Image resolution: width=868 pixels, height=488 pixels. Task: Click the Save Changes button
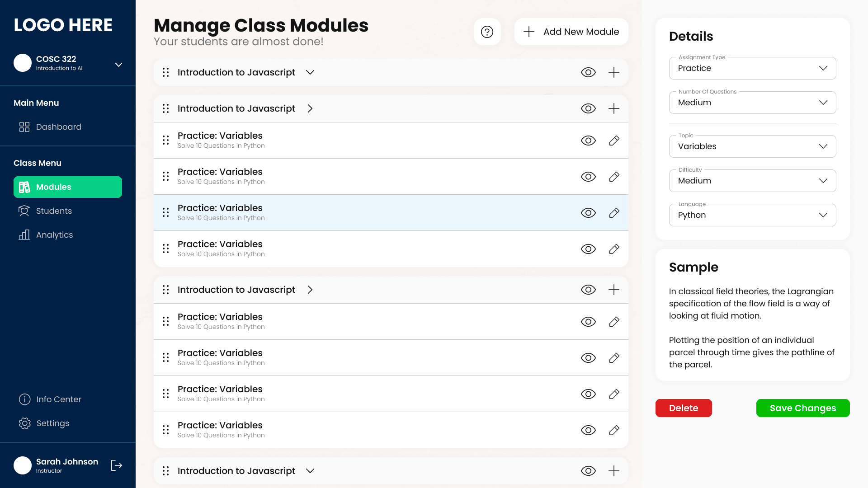pos(802,408)
